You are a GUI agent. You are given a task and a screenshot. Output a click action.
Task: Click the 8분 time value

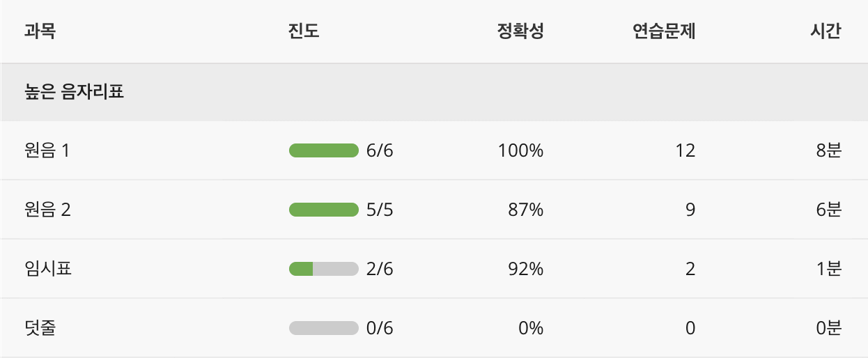click(x=829, y=150)
